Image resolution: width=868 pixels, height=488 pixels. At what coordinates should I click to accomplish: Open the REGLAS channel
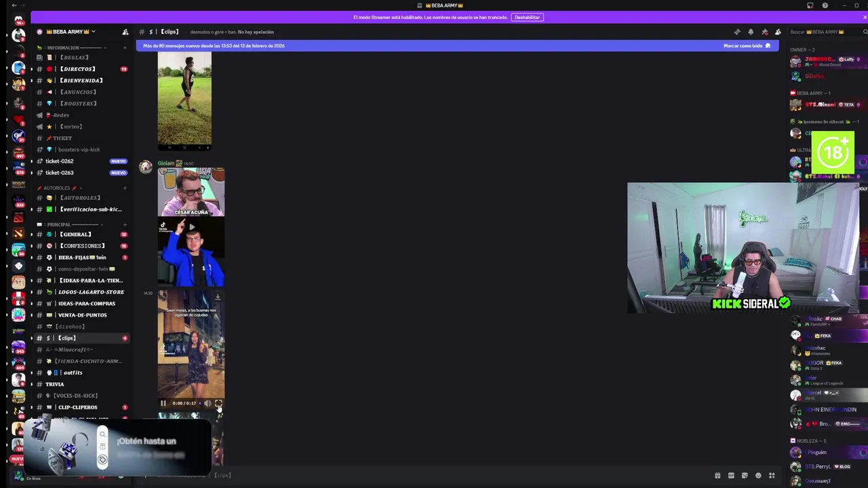click(x=81, y=58)
